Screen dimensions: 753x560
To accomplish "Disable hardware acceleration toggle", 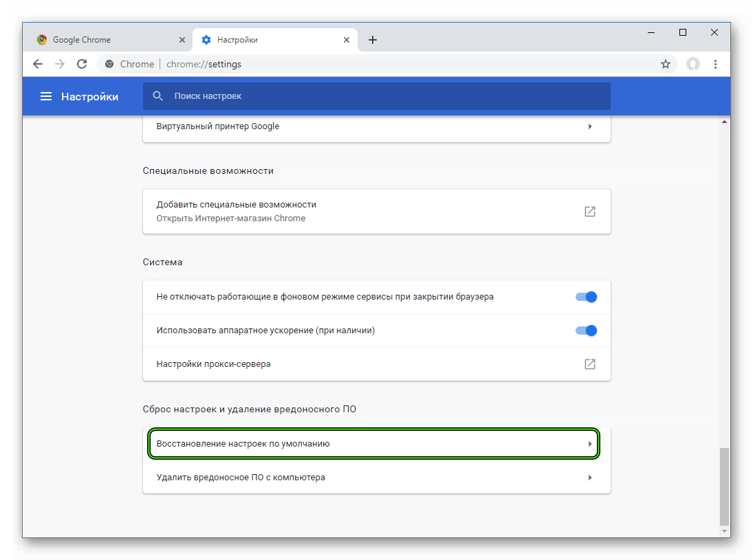I will tap(586, 331).
